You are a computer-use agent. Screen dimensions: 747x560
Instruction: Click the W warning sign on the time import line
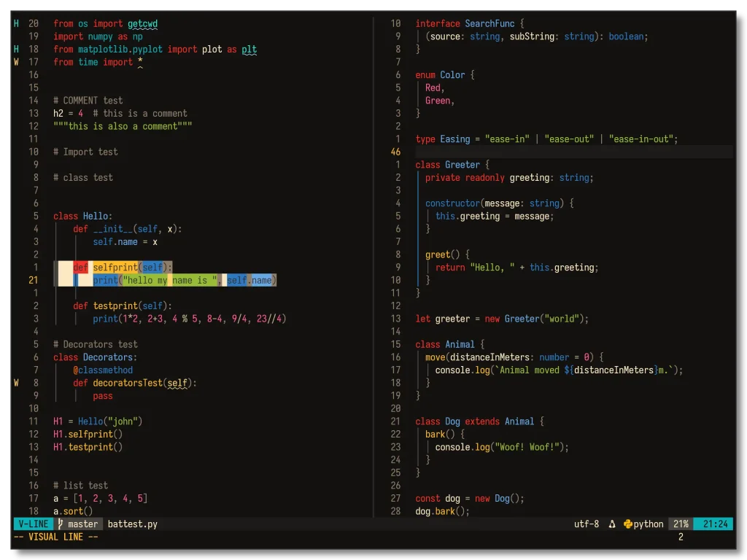(x=16, y=62)
